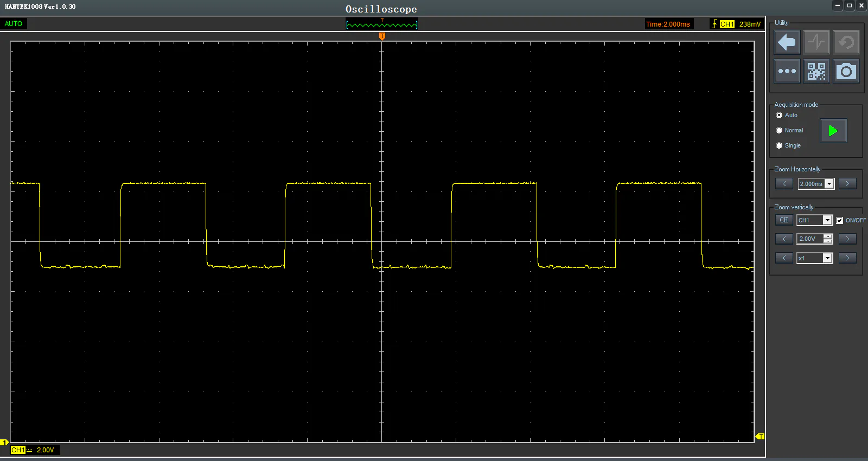Toggle the channel ON/OFF checkbox

coord(840,220)
